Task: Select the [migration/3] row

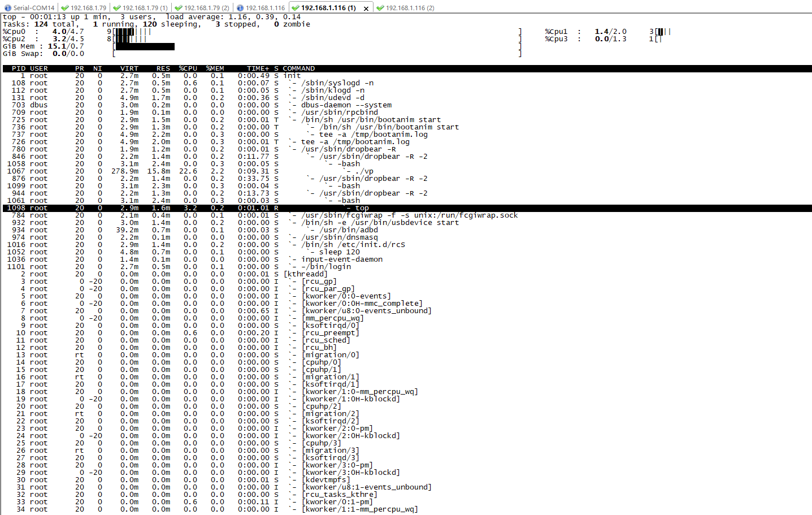Action: (x=407, y=451)
